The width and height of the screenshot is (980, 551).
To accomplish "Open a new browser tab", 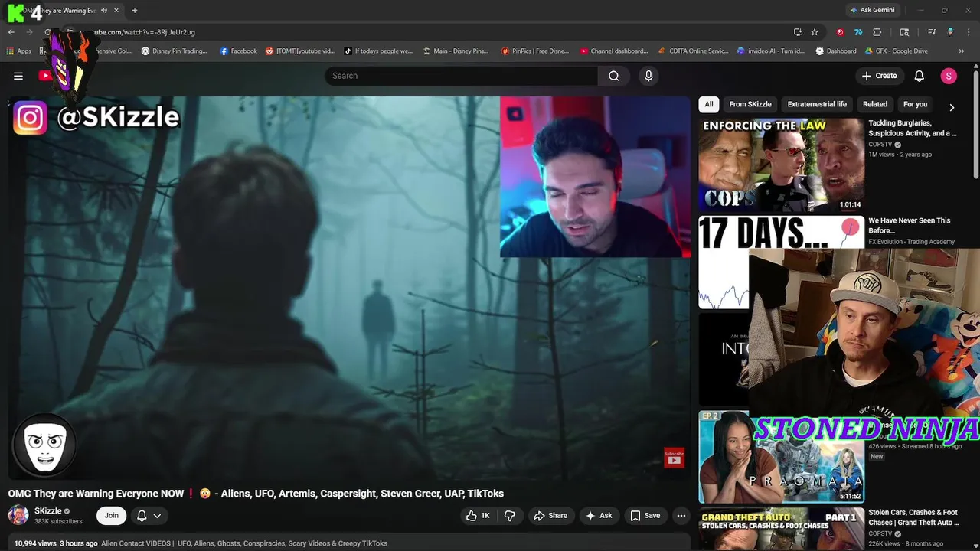I will (x=135, y=10).
